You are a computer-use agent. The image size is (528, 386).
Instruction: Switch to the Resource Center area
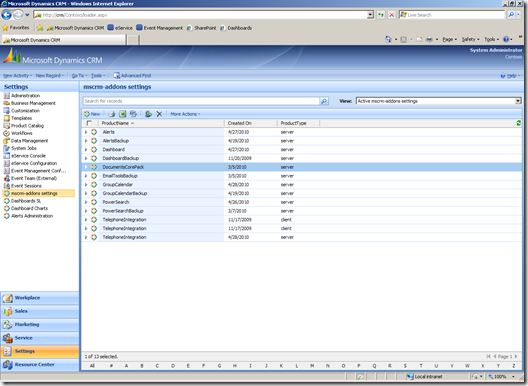pos(40,364)
